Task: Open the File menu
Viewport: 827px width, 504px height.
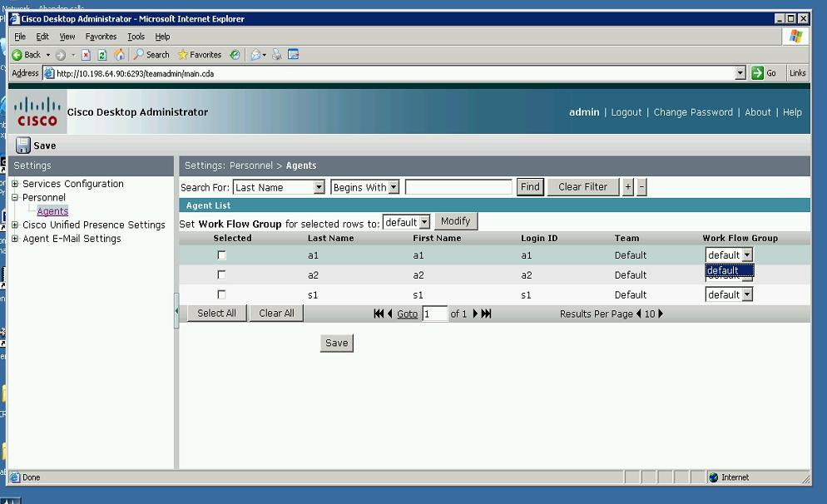Action: (x=20, y=37)
